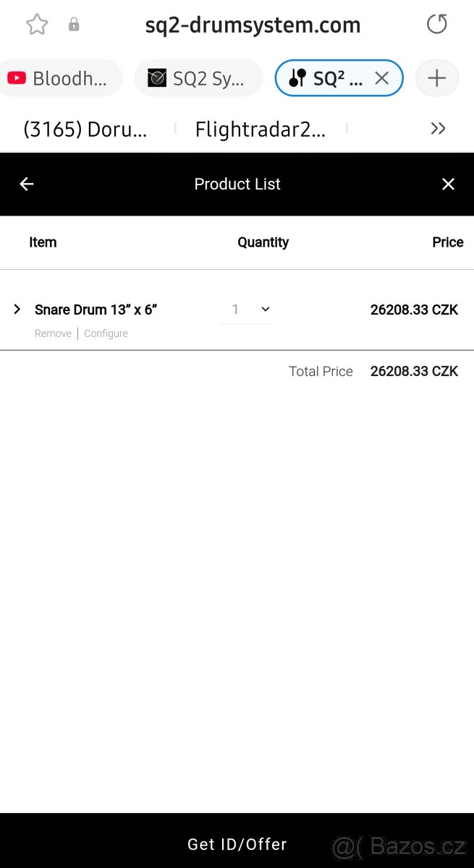
Task: Open a new browser tab
Action: coord(436,78)
